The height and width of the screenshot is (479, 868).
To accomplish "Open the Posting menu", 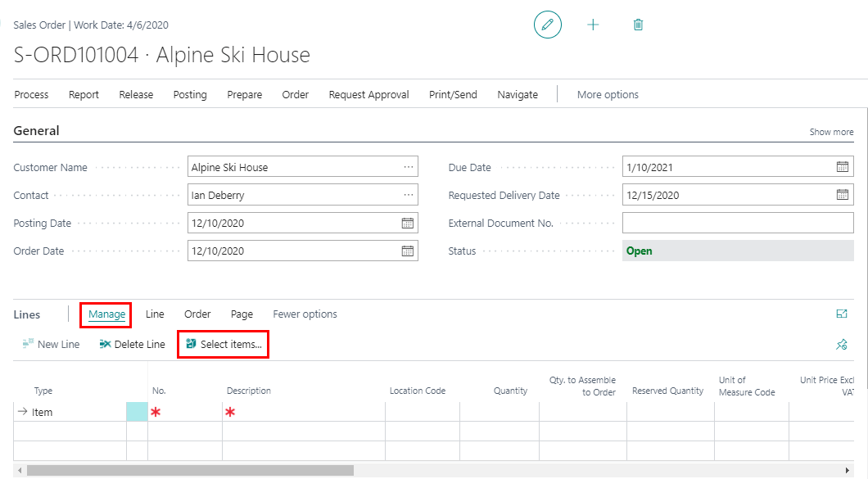I will coord(190,95).
